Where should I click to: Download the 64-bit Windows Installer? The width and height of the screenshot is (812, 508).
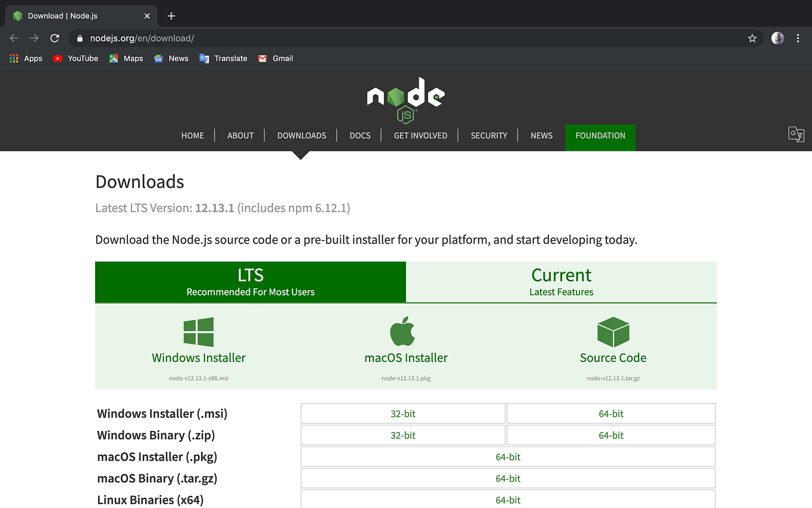(x=610, y=413)
